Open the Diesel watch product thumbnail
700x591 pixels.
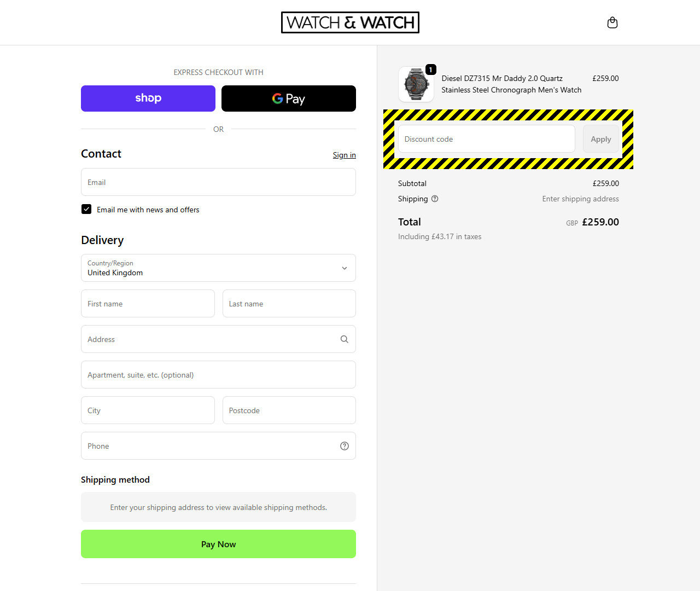tap(416, 84)
